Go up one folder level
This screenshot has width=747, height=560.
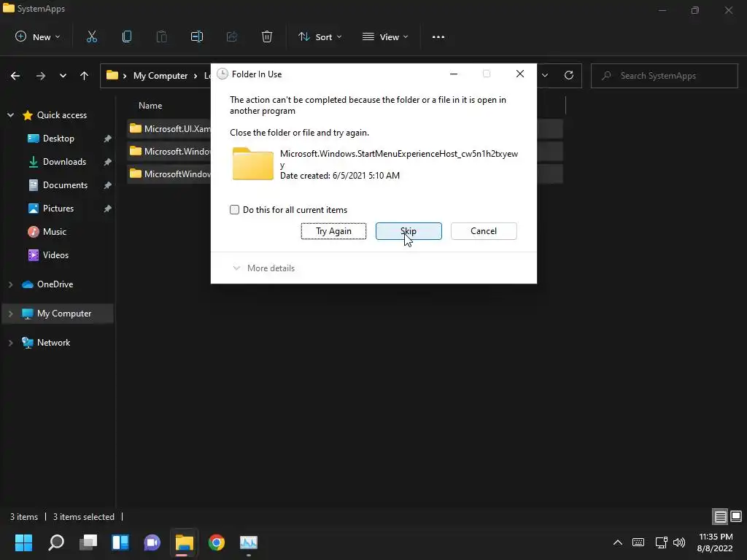[x=85, y=76]
